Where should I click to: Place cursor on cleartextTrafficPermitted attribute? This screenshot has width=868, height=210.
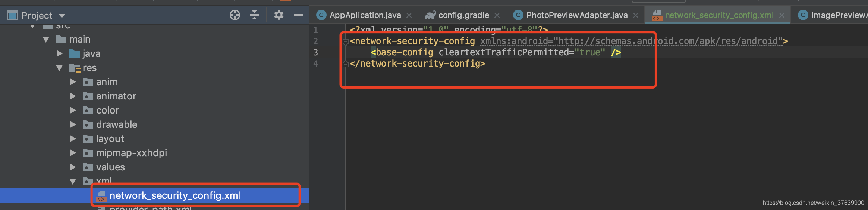click(x=503, y=52)
